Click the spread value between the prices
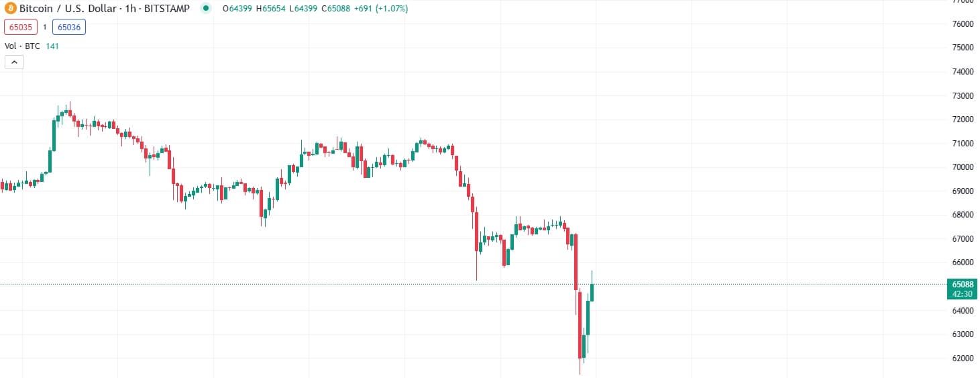Viewport: 980px width, 378px height. 44,27
